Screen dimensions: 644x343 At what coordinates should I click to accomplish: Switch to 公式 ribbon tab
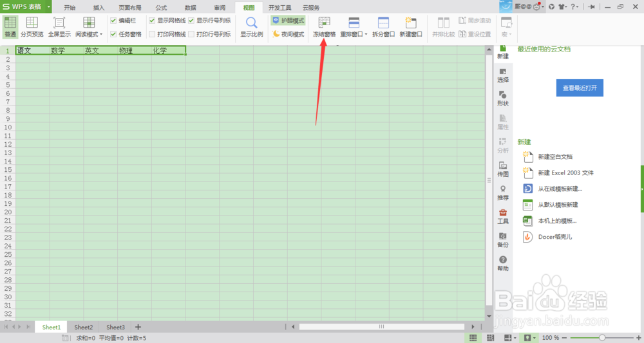click(161, 8)
